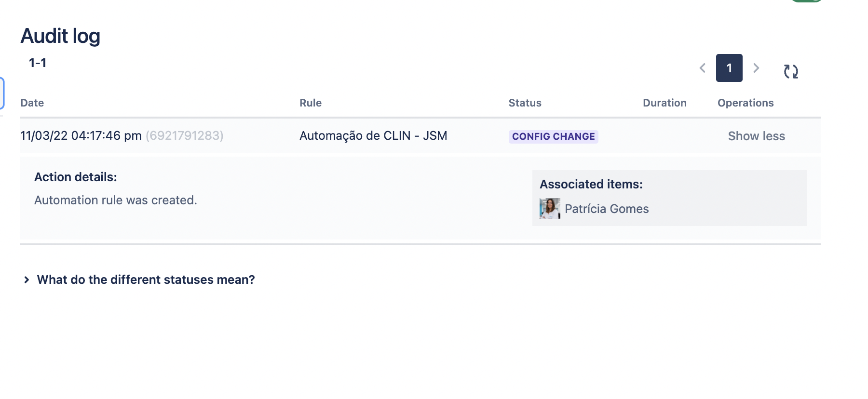Click the CONFIG CHANGE status lozenge
This screenshot has width=868, height=399.
pyautogui.click(x=553, y=136)
